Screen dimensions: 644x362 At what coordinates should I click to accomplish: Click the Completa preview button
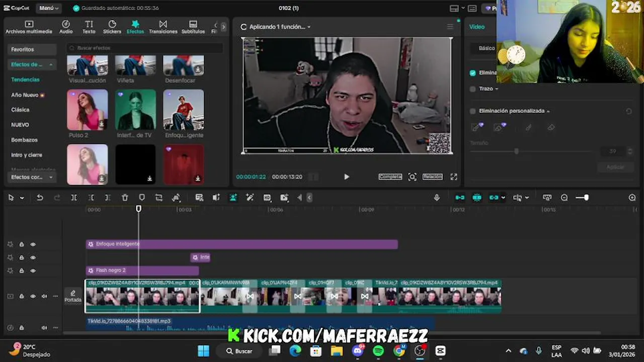390,176
